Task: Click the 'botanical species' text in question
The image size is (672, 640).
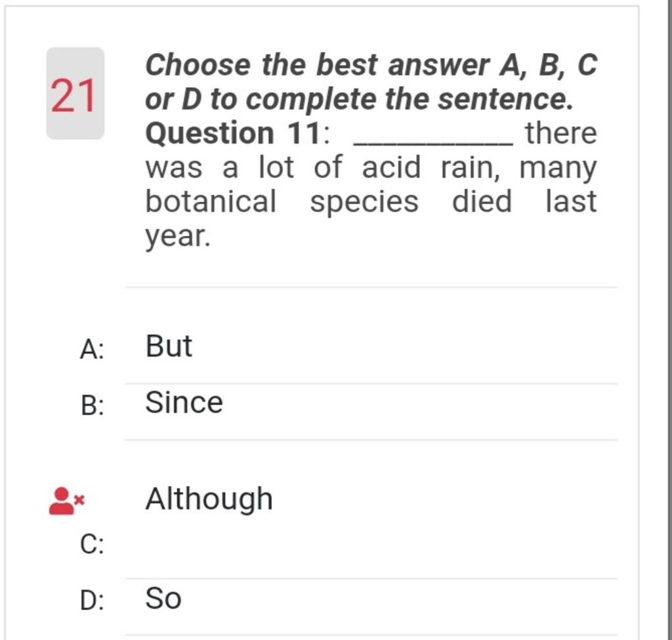Action: click(x=282, y=201)
